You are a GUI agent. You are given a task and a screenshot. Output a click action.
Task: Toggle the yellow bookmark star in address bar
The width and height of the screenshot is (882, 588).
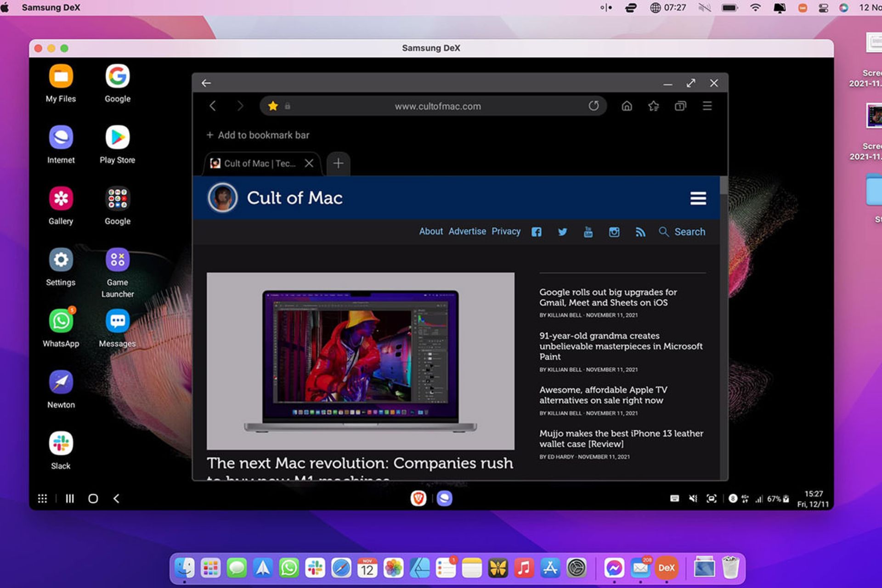[273, 106]
